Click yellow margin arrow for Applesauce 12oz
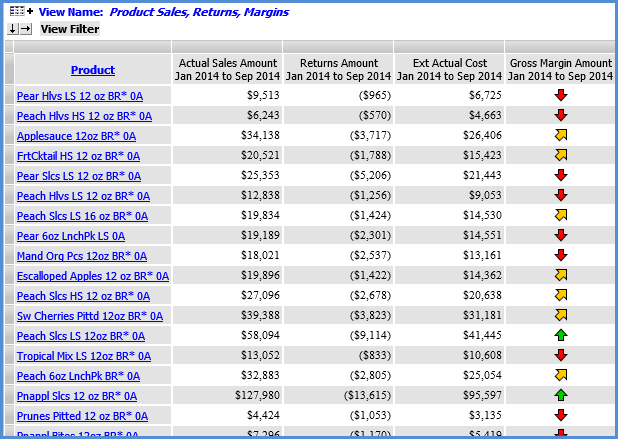Image resolution: width=618 pixels, height=439 pixels. pos(560,135)
